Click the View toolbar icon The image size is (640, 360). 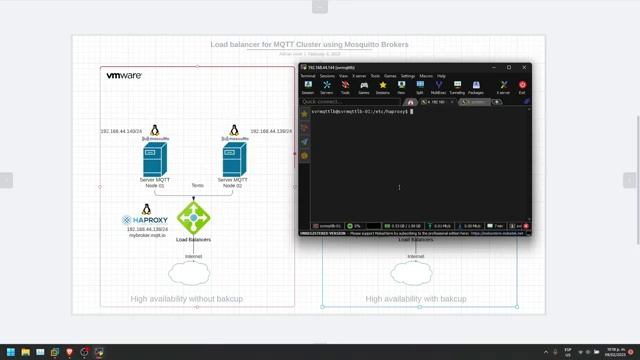click(401, 87)
